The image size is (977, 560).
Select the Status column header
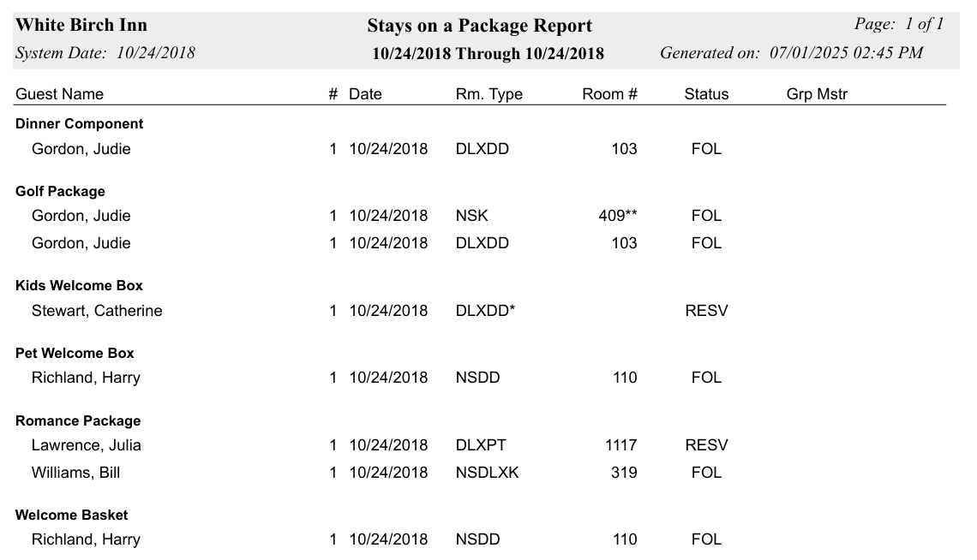[x=706, y=94]
